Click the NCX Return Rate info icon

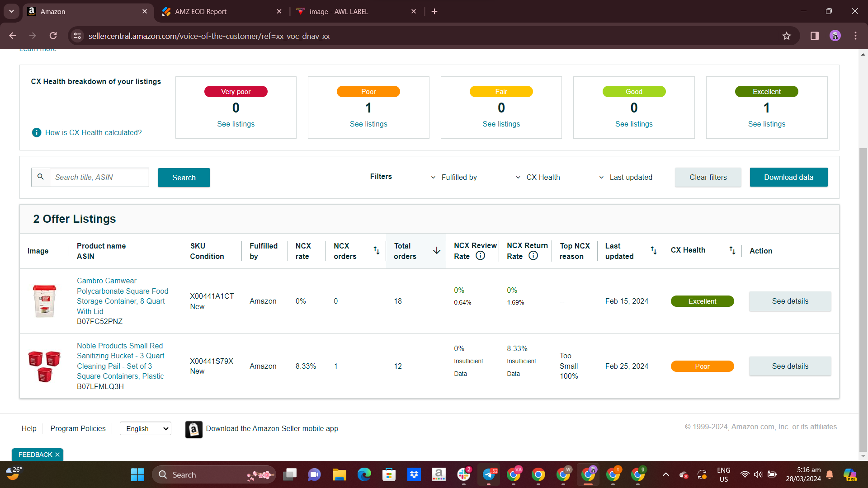click(533, 256)
